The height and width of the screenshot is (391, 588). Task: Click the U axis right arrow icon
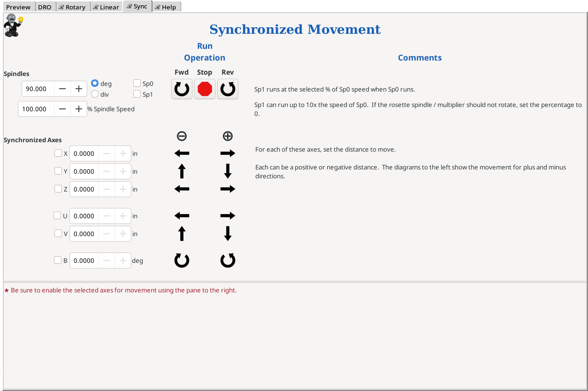tap(228, 216)
